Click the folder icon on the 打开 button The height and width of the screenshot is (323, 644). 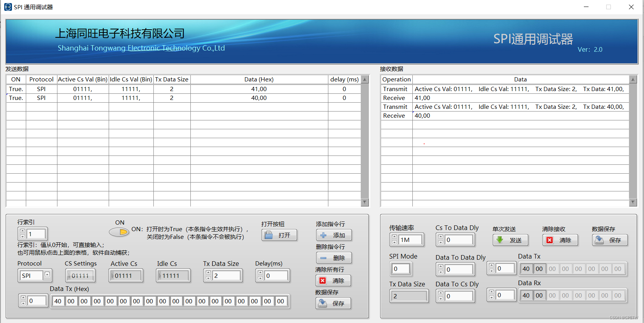pyautogui.click(x=269, y=235)
